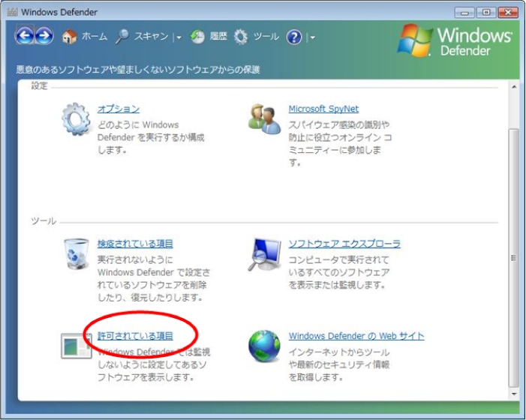Image resolution: width=526 pixels, height=420 pixels.
Task: Click the Microsoft SpyNet people icon
Action: pyautogui.click(x=264, y=119)
